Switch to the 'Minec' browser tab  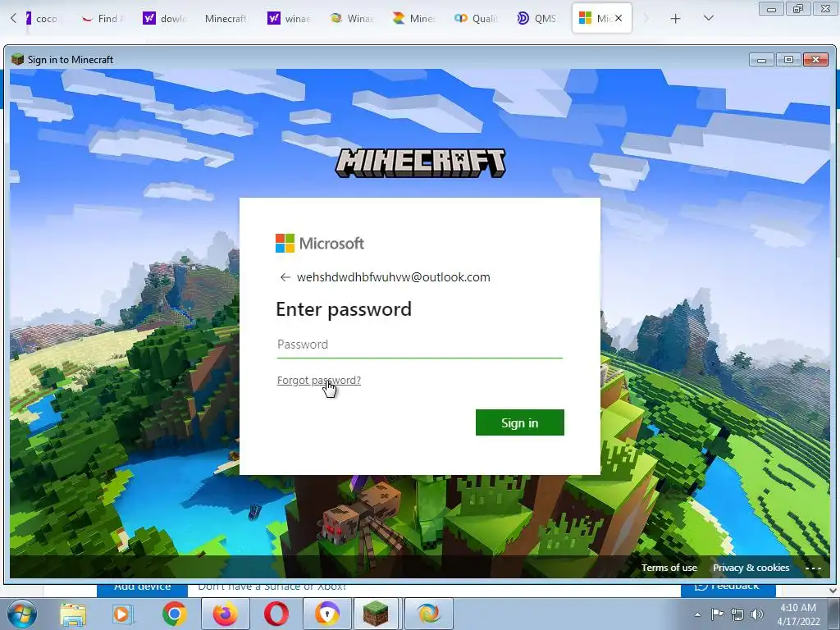pyautogui.click(x=413, y=19)
